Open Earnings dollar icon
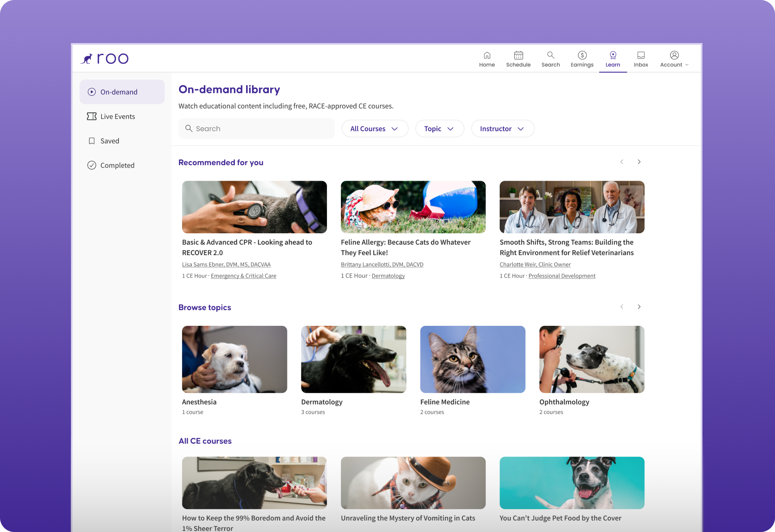This screenshot has width=775, height=532. click(582, 55)
